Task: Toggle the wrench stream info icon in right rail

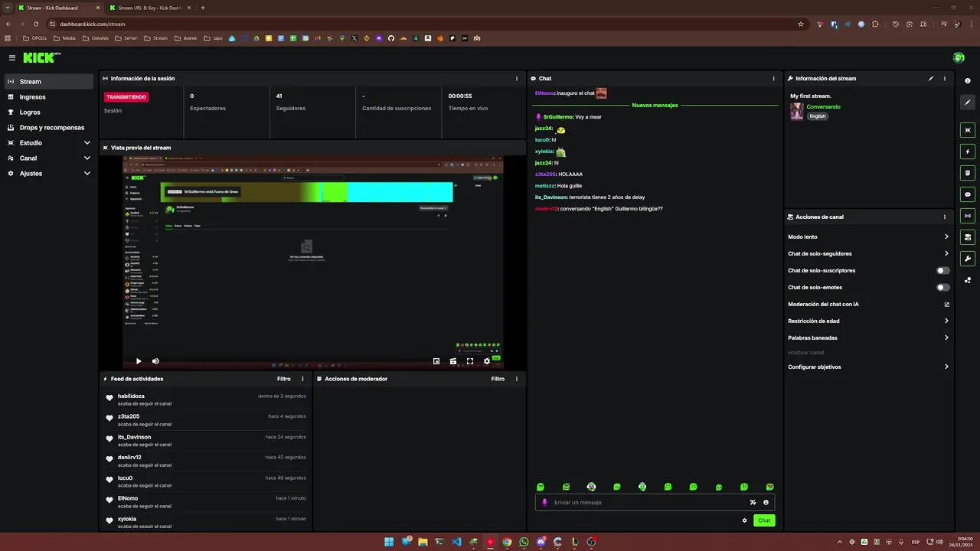Action: (968, 259)
